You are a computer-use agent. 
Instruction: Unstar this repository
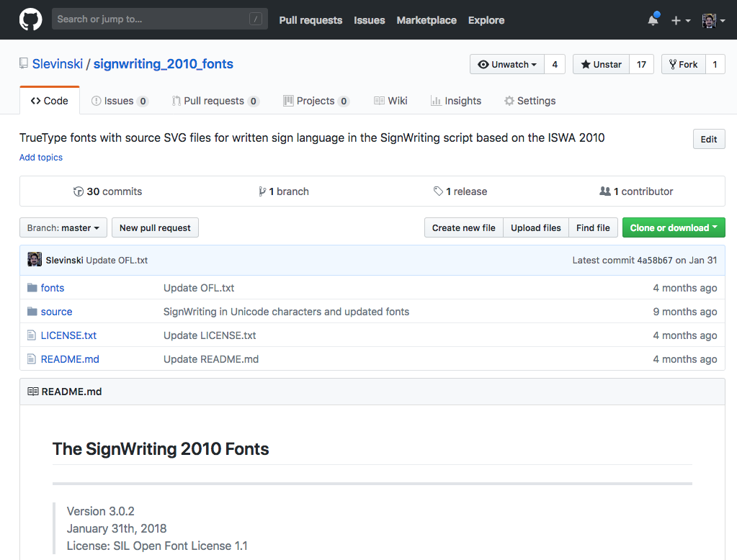[601, 64]
